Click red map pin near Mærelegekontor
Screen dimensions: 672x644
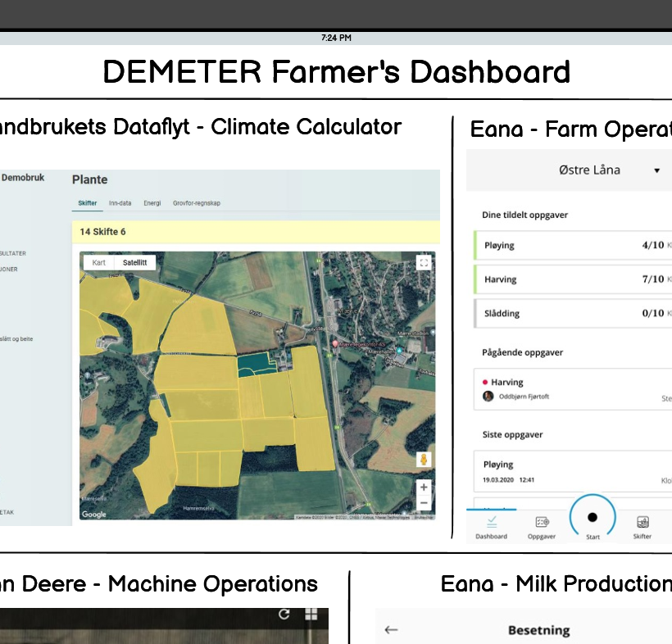[x=335, y=344]
